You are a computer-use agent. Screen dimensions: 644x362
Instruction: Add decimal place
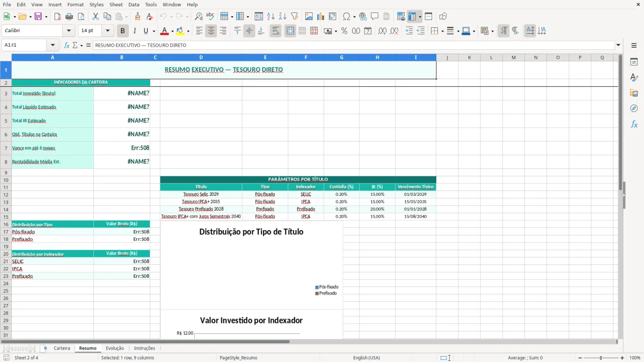pyautogui.click(x=382, y=31)
